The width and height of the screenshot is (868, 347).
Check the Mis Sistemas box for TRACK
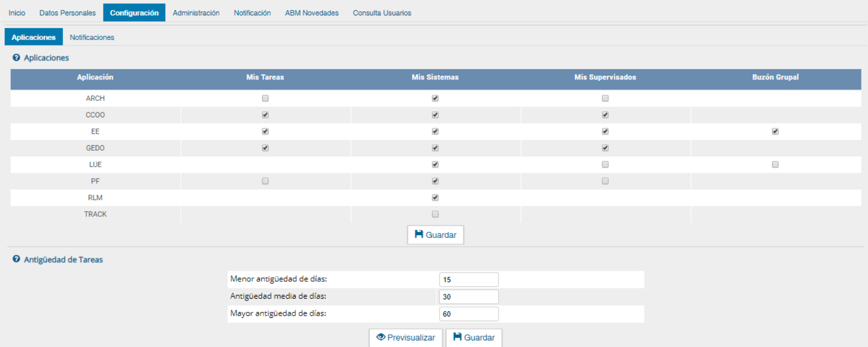click(x=435, y=214)
